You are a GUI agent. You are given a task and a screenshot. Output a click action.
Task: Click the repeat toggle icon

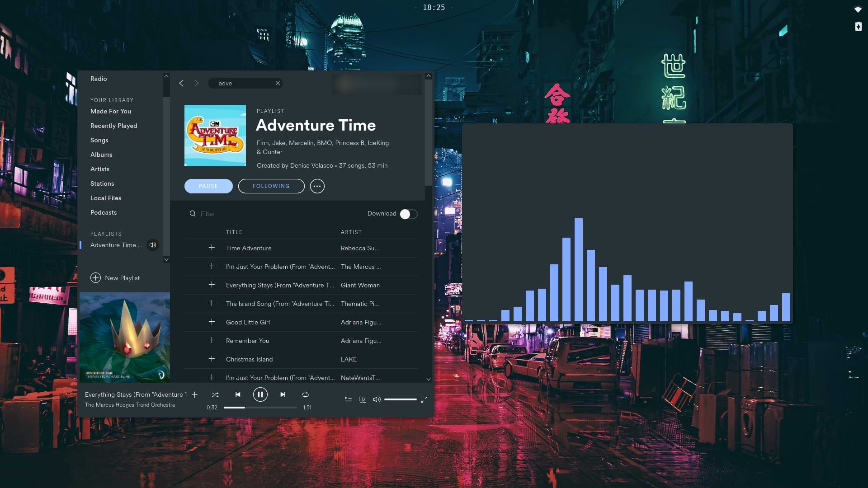pos(305,394)
